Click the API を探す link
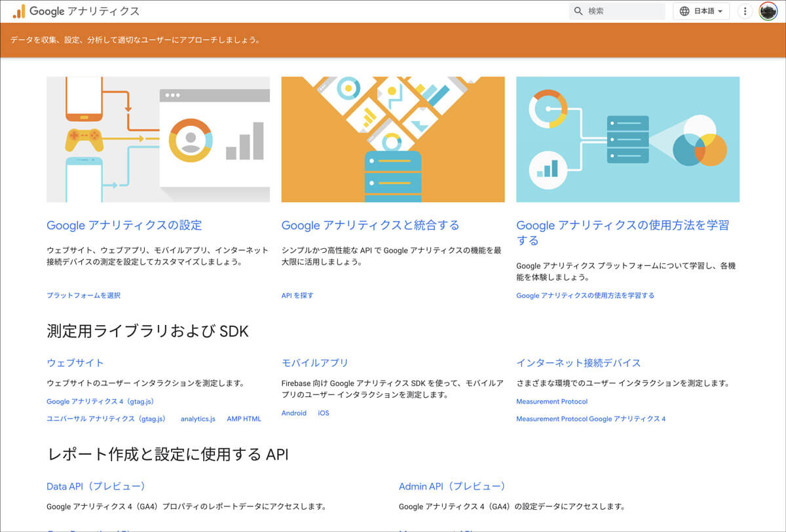 point(297,295)
